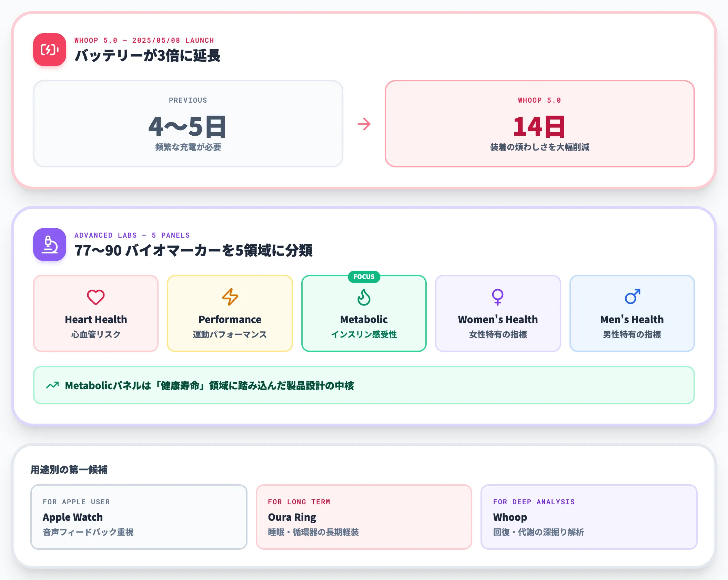This screenshot has height=580, width=728.
Task: Click the trending-up arrow icon
Action: pyautogui.click(x=52, y=385)
